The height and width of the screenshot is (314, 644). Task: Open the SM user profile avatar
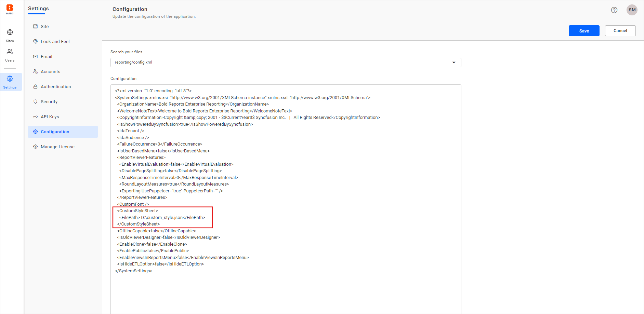point(632,10)
